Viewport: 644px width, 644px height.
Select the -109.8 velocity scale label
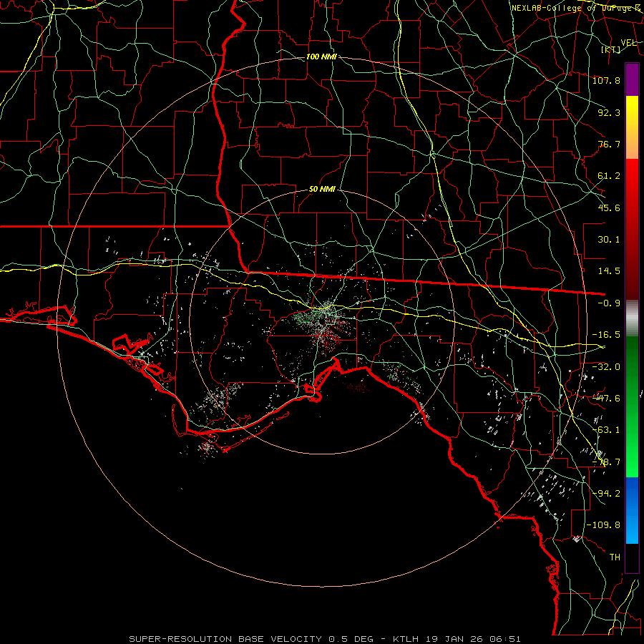pyautogui.click(x=603, y=525)
